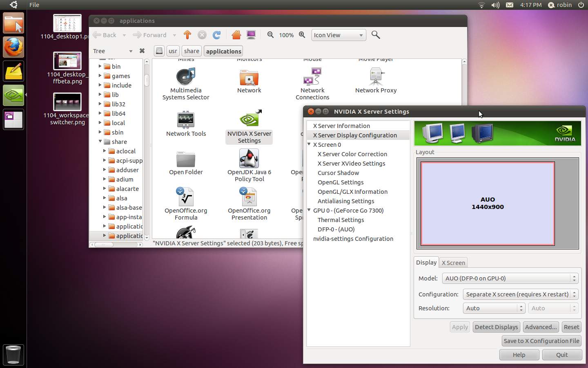
Task: Click the usr path button
Action: (x=173, y=51)
